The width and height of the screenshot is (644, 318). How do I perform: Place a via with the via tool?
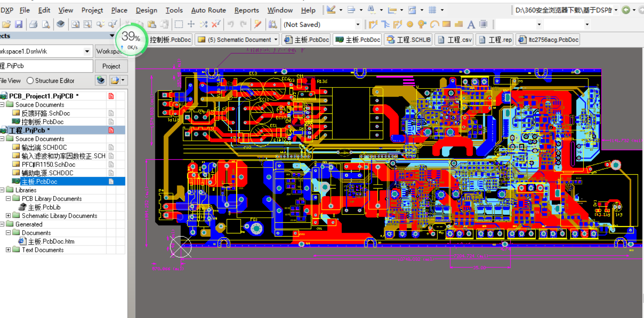coord(422,24)
